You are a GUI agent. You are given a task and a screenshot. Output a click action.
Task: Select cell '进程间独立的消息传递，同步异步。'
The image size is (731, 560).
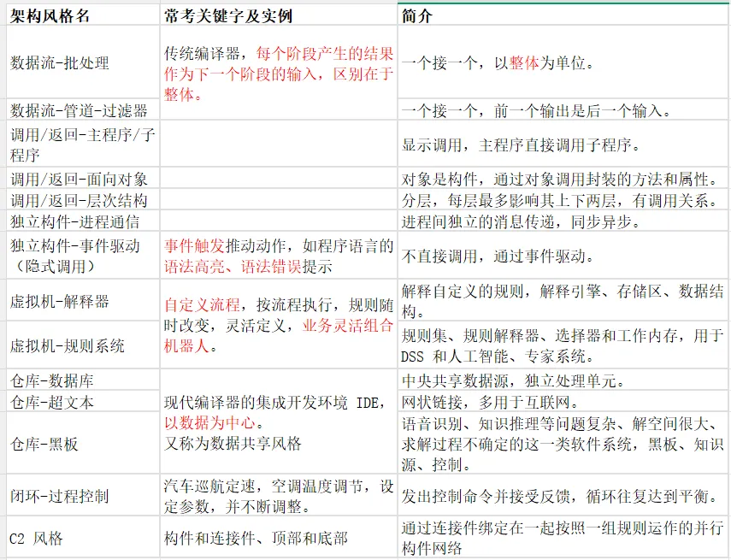(x=563, y=221)
